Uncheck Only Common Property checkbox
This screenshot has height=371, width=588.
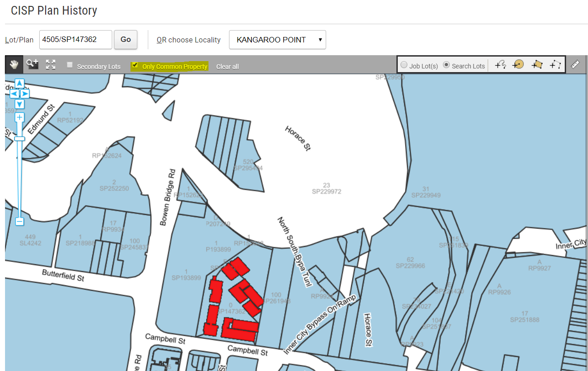tap(135, 65)
